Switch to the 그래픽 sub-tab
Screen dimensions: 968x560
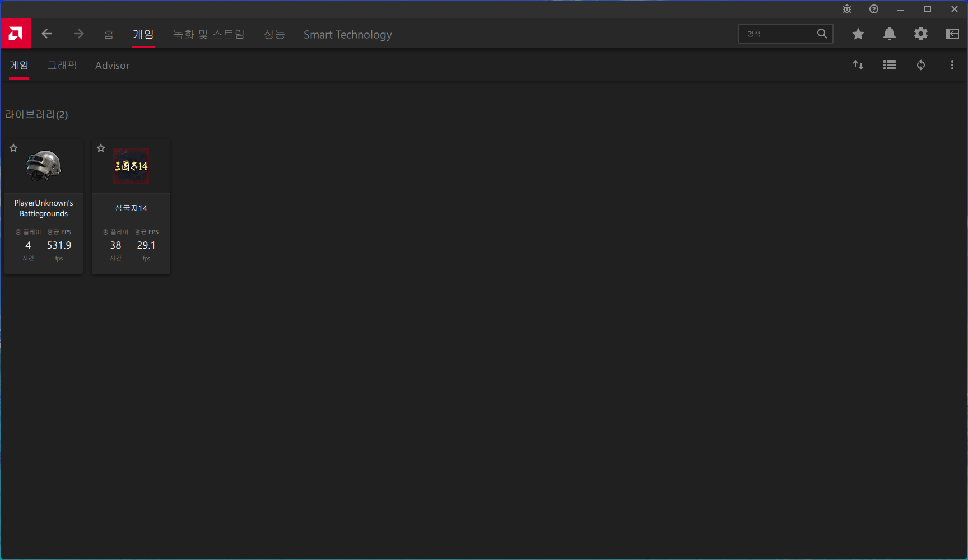[62, 66]
